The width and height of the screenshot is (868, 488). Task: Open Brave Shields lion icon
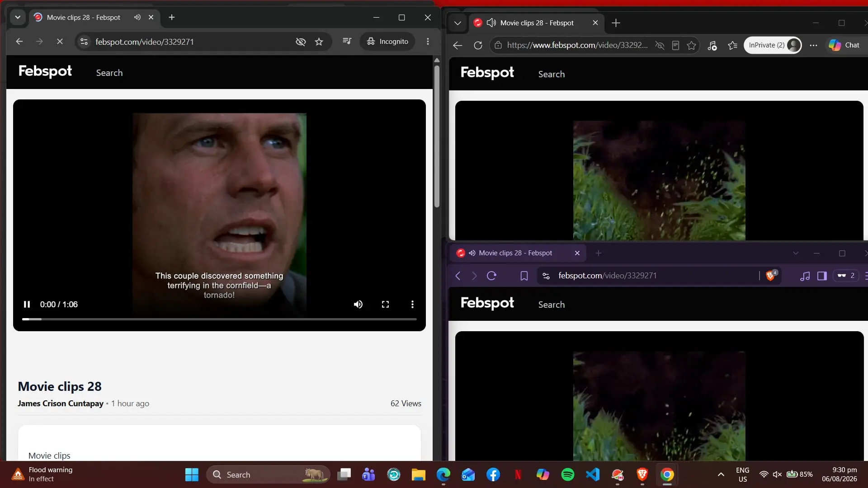click(x=771, y=276)
